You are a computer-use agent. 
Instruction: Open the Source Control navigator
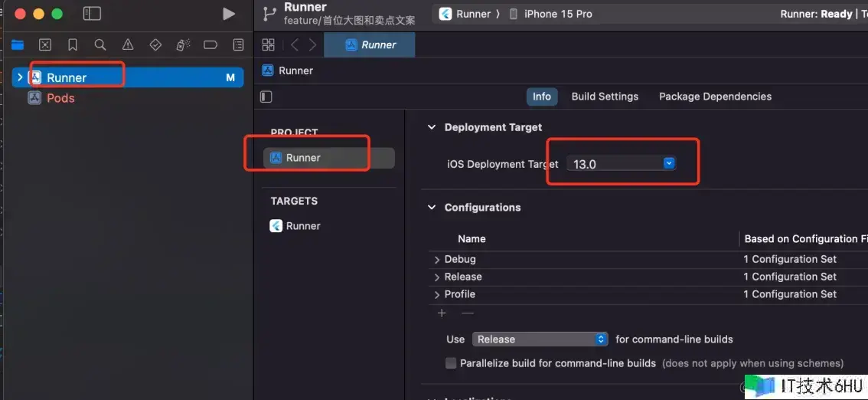click(45, 45)
